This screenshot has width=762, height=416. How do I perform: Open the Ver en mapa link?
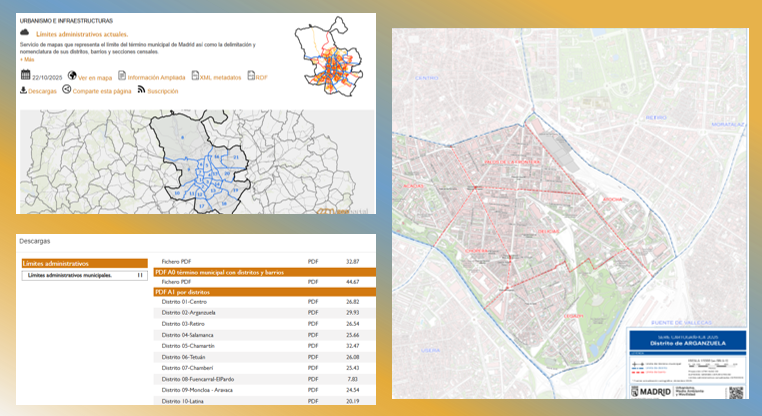[95, 78]
